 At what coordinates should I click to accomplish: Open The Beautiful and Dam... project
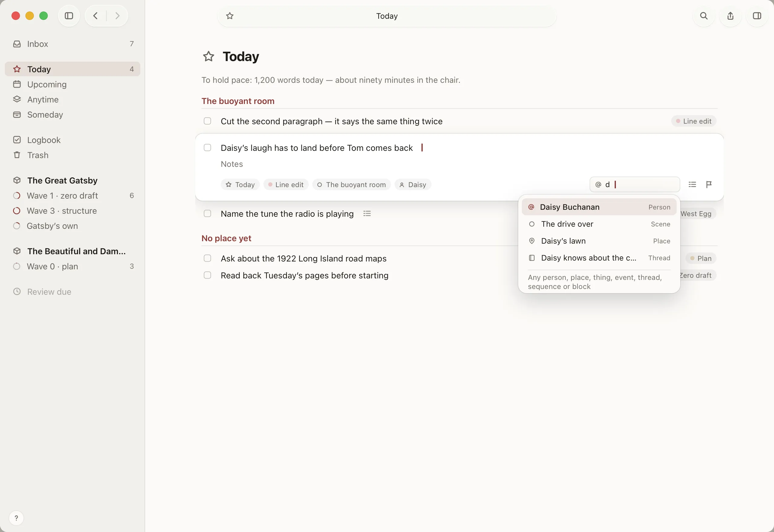(72, 251)
